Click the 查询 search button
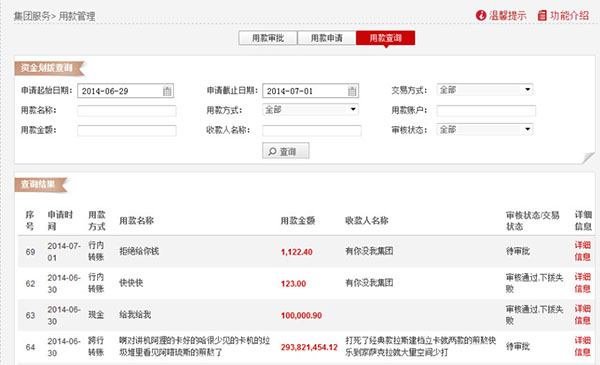 pyautogui.click(x=286, y=151)
